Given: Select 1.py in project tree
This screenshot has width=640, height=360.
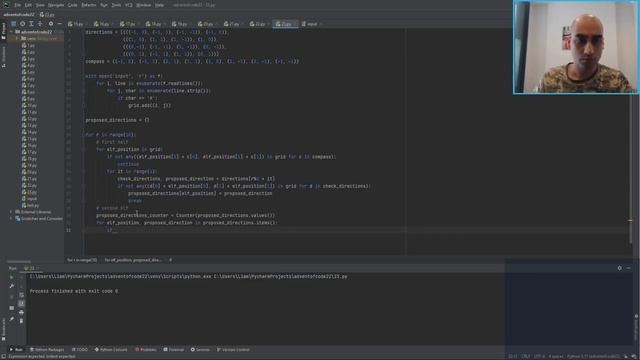Looking at the screenshot, I should click(x=29, y=45).
